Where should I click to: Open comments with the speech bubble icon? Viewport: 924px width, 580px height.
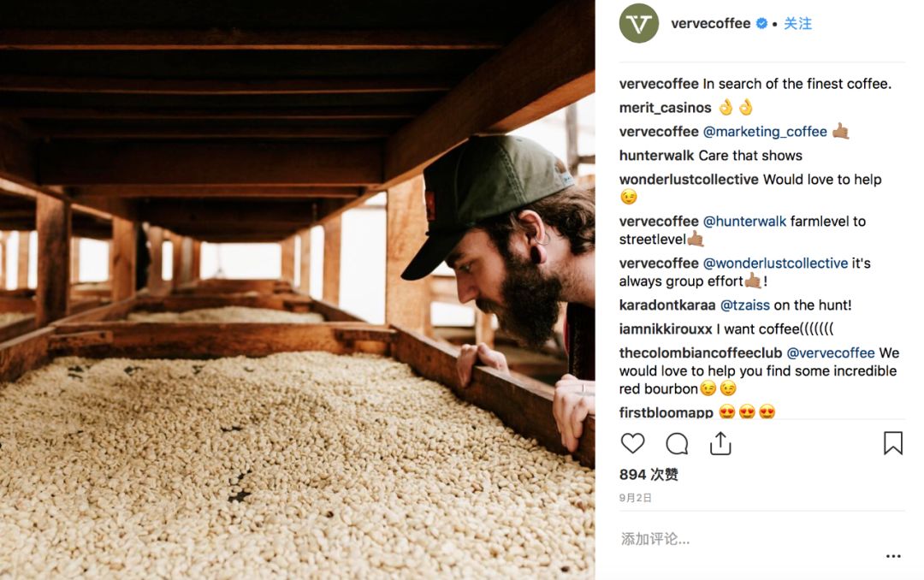tap(677, 444)
